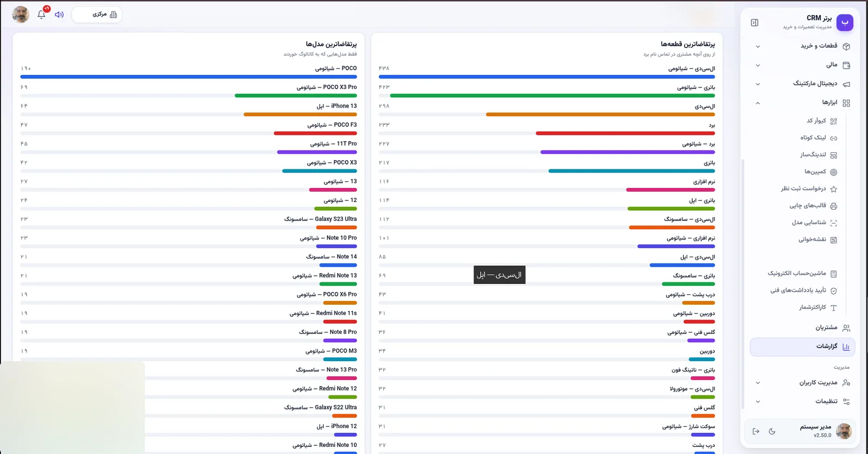
Task: Select the نرم افزاری parts row
Action: click(x=547, y=185)
